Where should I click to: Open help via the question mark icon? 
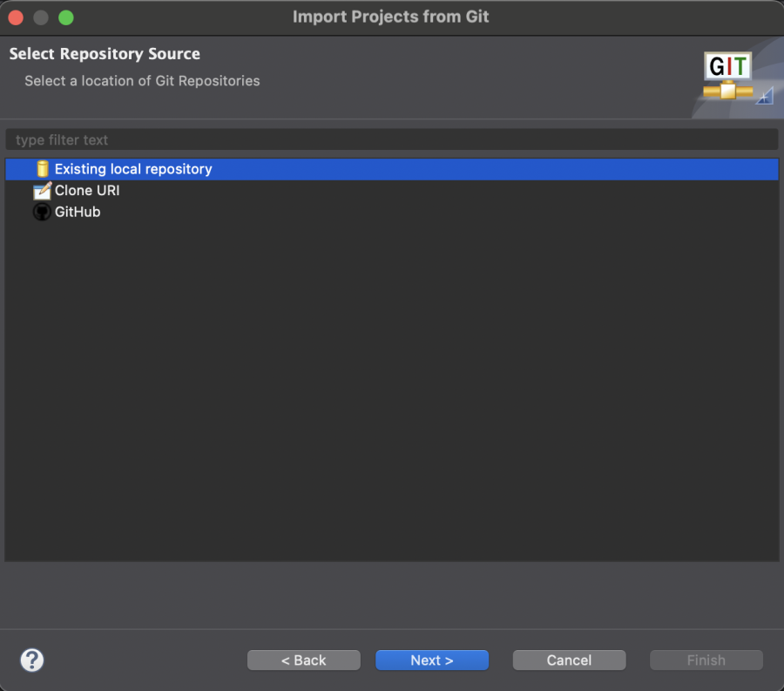(x=32, y=660)
